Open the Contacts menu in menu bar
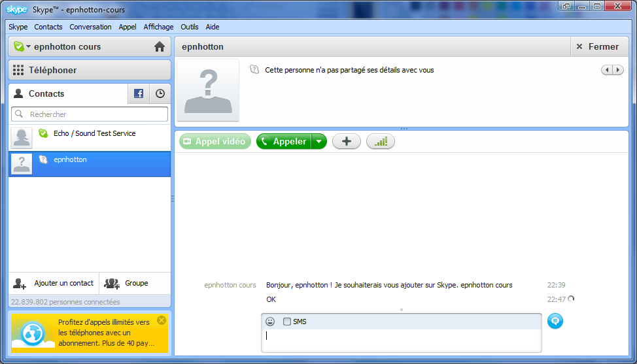The image size is (637, 364). click(48, 27)
